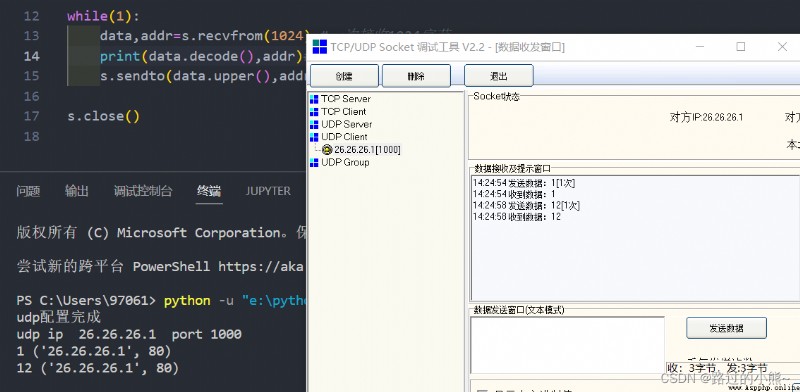Select the UDP Server node icon
The height and width of the screenshot is (392, 800).
(x=314, y=125)
